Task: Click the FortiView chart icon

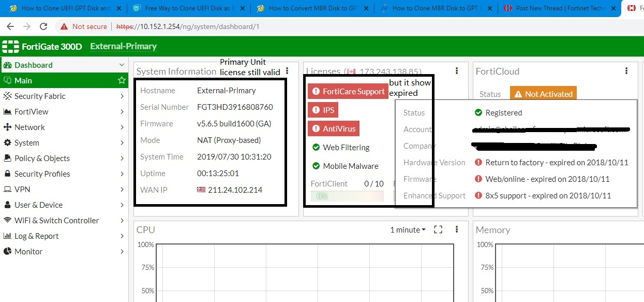Action: pyautogui.click(x=7, y=111)
